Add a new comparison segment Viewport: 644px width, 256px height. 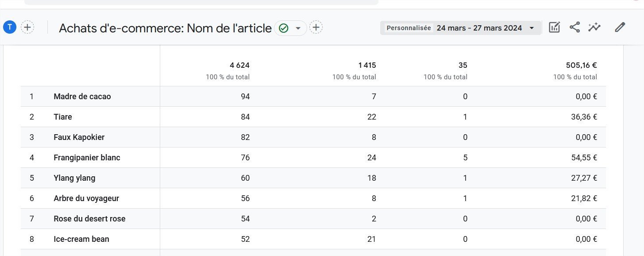[27, 27]
